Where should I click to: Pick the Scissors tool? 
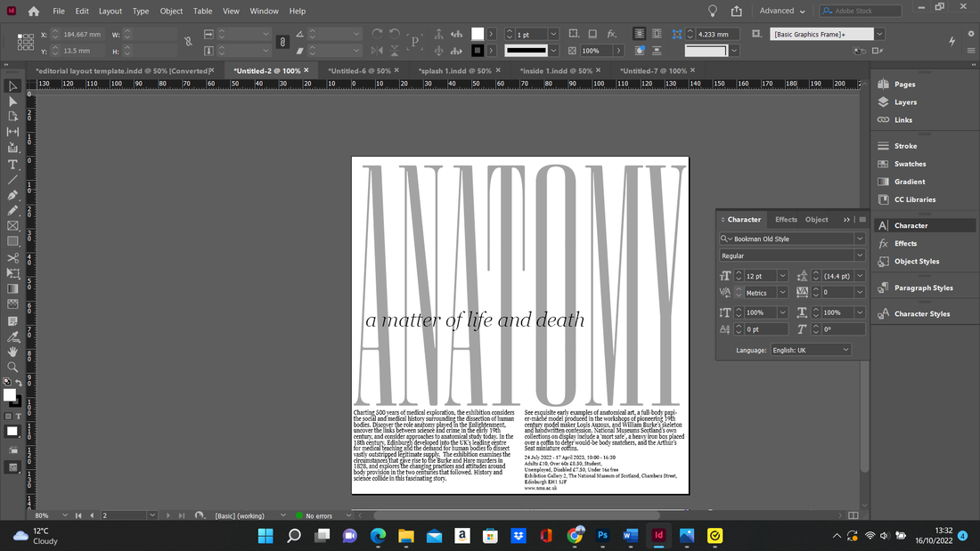(12, 257)
